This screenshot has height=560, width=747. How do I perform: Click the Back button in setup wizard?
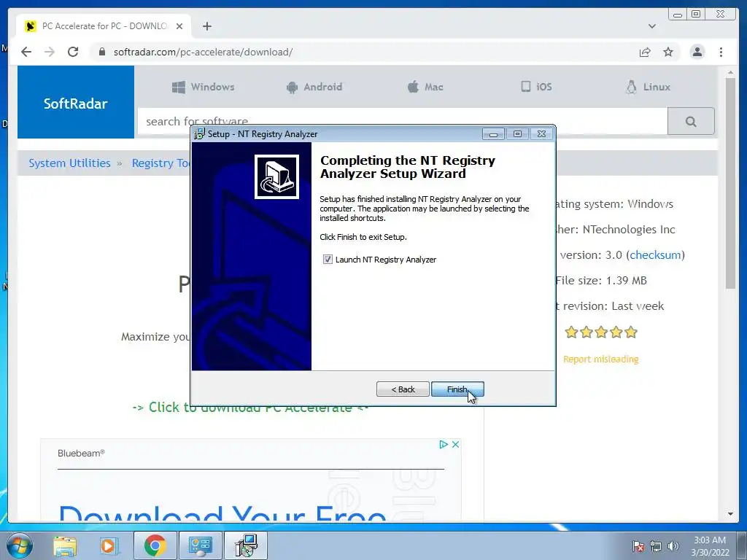(x=403, y=389)
